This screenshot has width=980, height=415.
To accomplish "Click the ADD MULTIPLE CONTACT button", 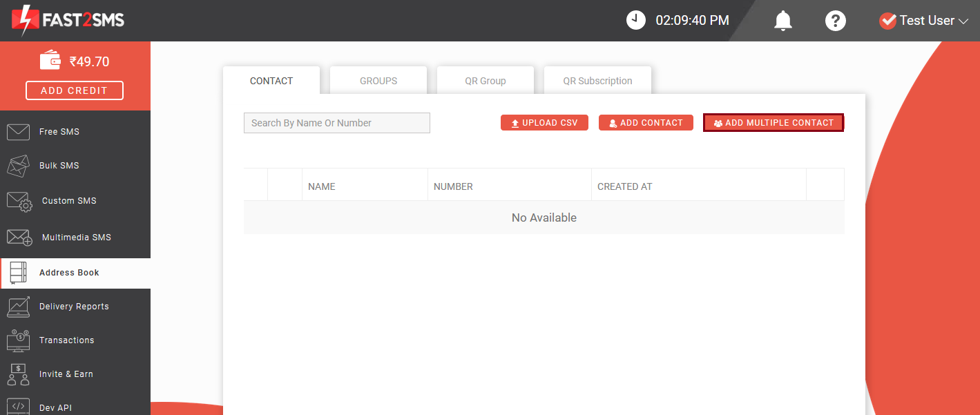I will point(774,123).
